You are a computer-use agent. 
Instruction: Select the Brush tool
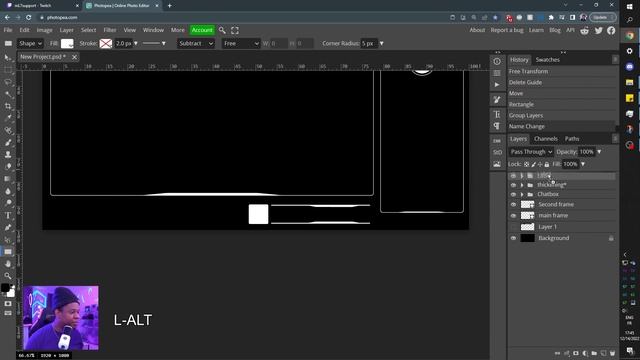[x=8, y=142]
